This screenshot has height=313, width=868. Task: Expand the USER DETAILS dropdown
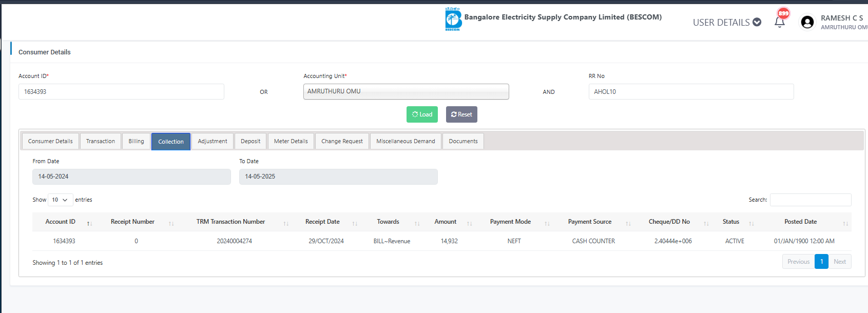[x=727, y=23]
